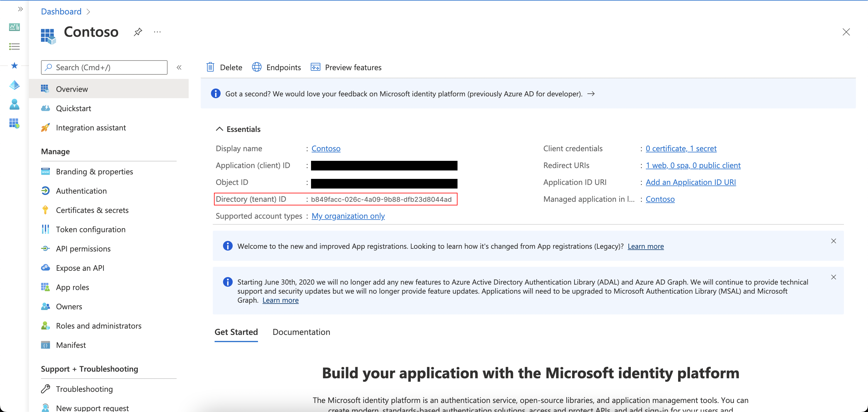Click the API permissions sidebar icon
This screenshot has height=412, width=868.
point(46,248)
